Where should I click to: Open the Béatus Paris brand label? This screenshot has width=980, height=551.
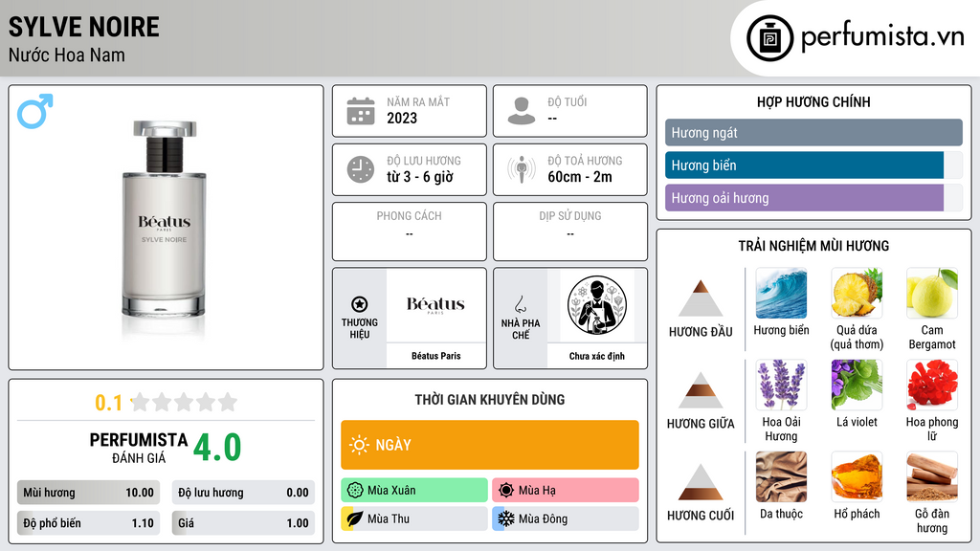(435, 356)
